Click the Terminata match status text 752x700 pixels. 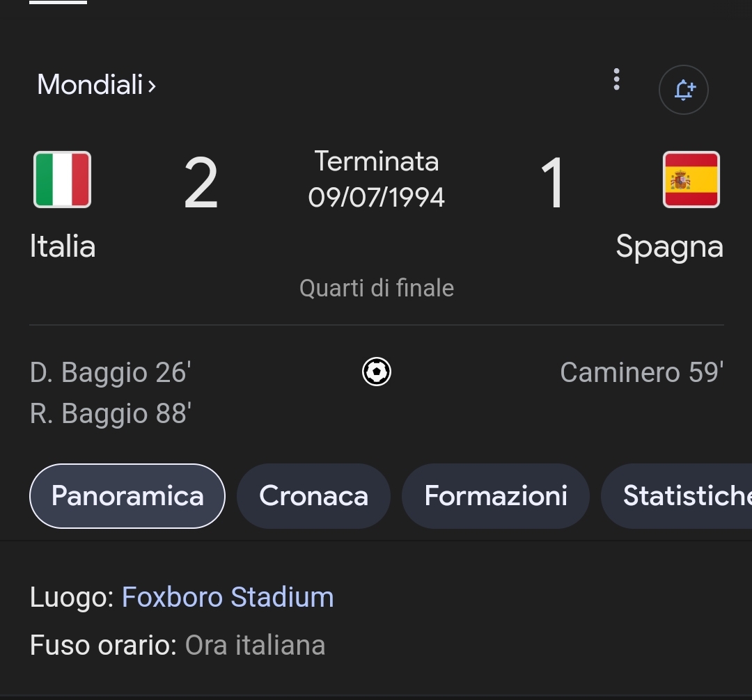(x=377, y=161)
